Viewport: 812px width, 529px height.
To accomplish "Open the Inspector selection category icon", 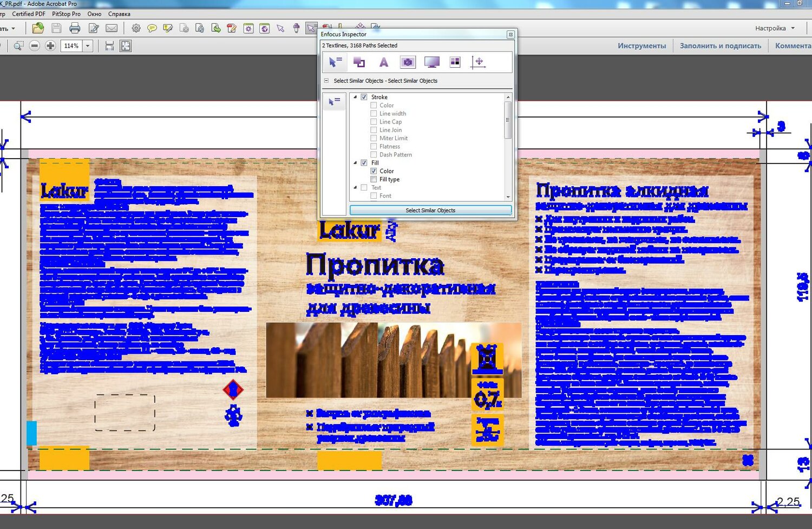I will tap(335, 62).
